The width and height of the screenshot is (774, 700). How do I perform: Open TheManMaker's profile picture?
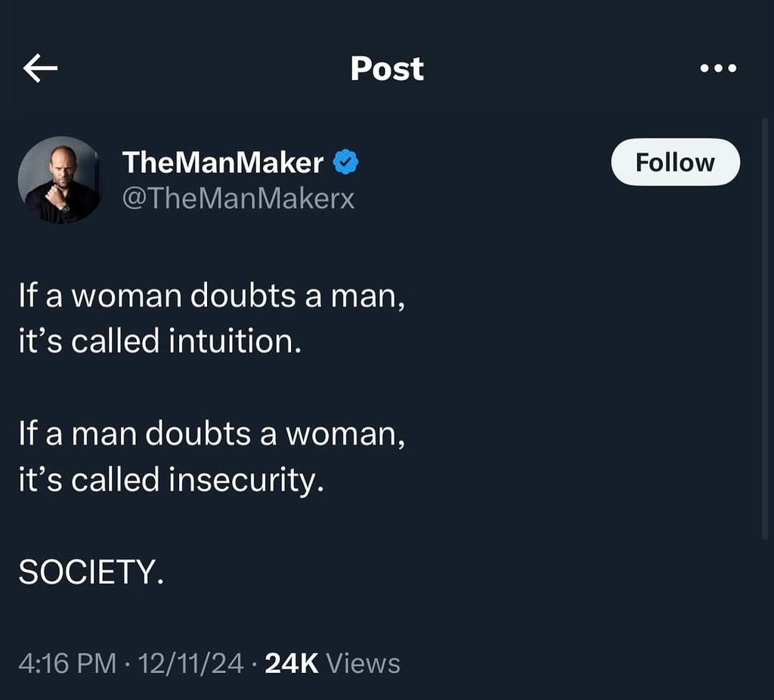pyautogui.click(x=60, y=180)
